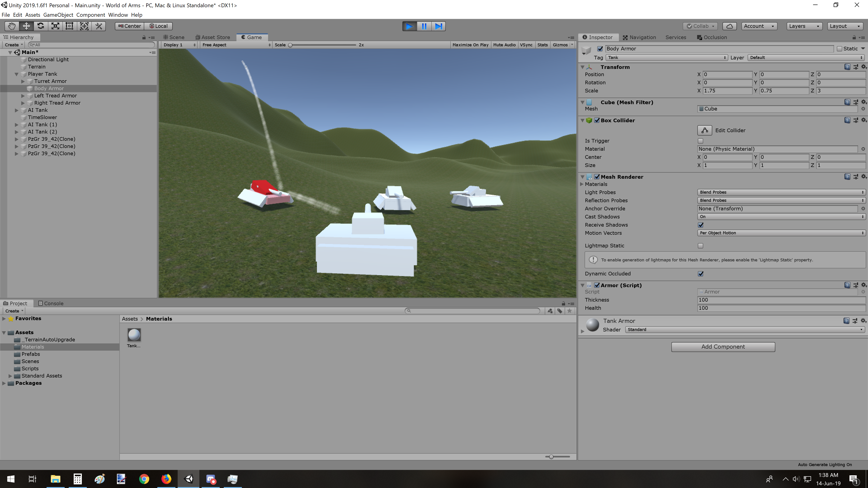868x488 pixels.
Task: Enable the Lightmap Static checkbox
Action: tap(701, 246)
